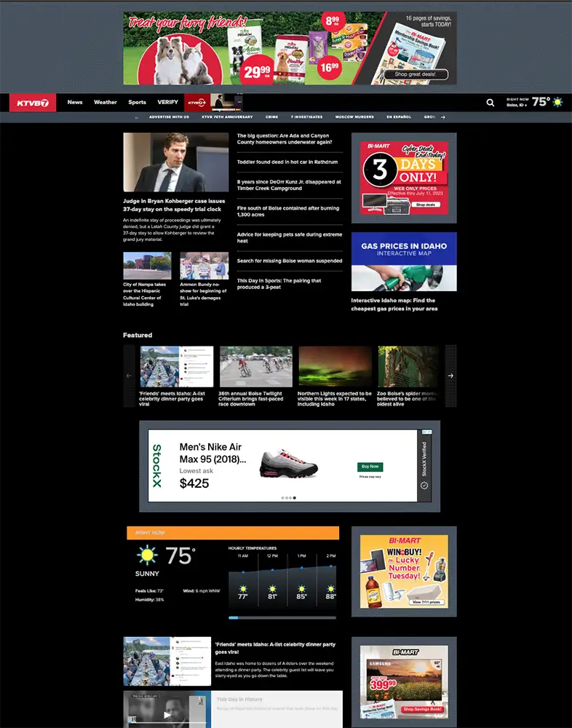
Task: Open the News menu
Action: [75, 102]
